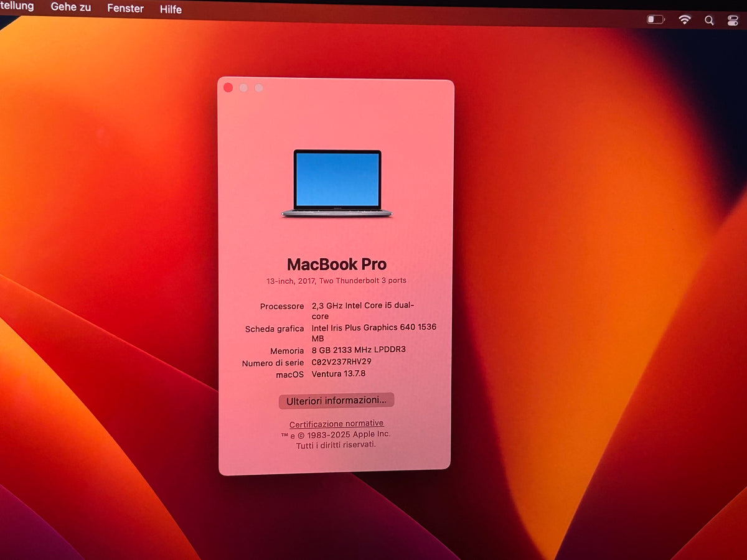
Task: Open the Hilfe menu
Action: 171,9
